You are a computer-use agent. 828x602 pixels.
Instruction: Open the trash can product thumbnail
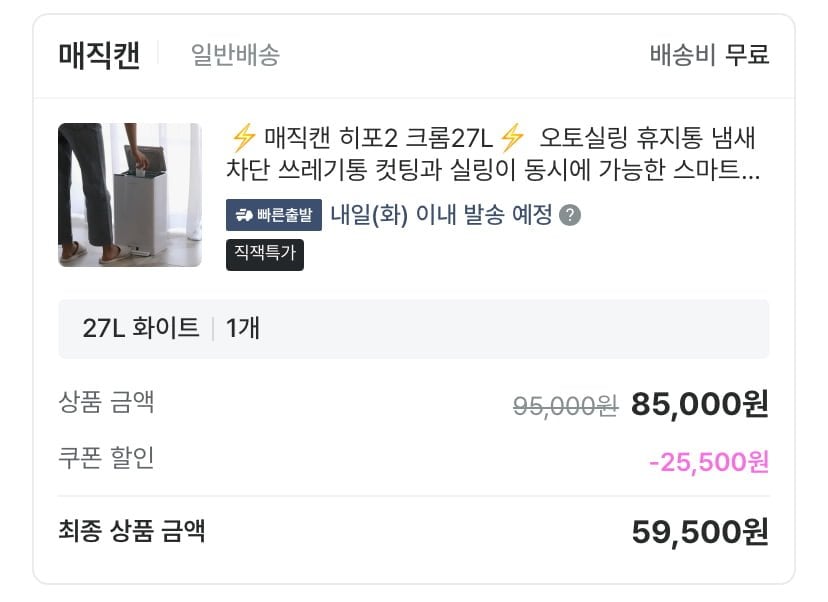coord(130,195)
